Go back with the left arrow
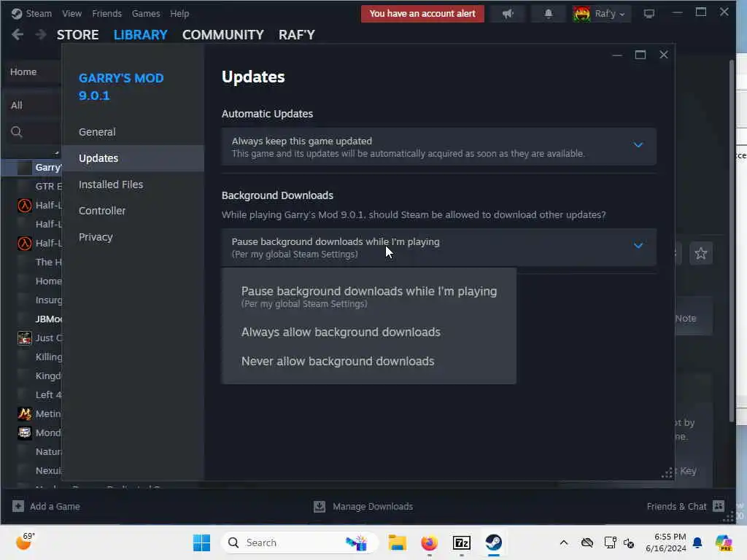Image resolution: width=747 pixels, height=560 pixels. (x=18, y=34)
